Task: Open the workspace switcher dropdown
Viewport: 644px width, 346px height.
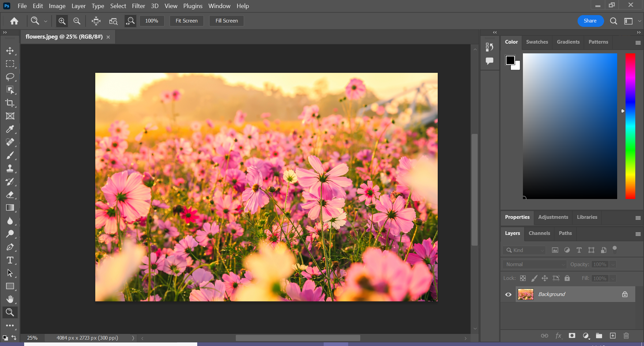Action: pos(631,21)
